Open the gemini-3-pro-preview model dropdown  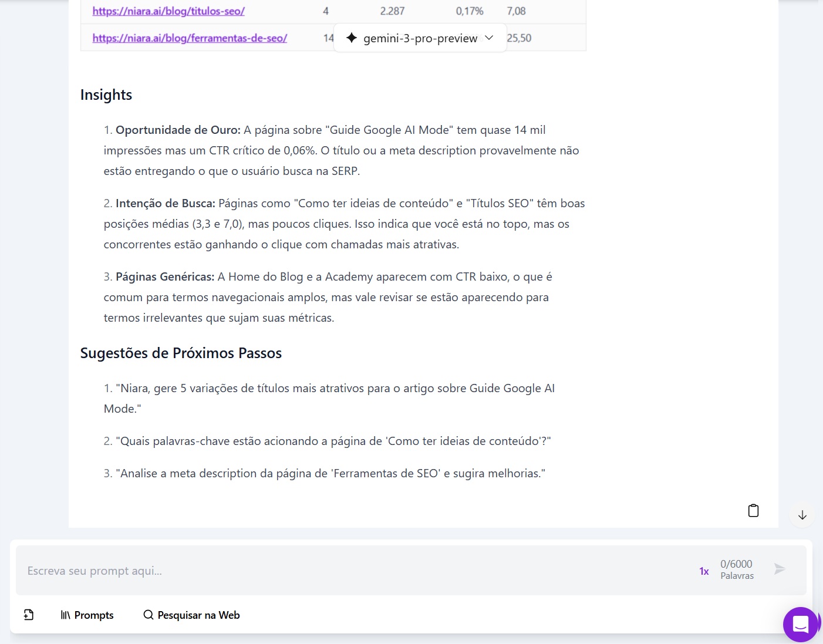tap(420, 38)
